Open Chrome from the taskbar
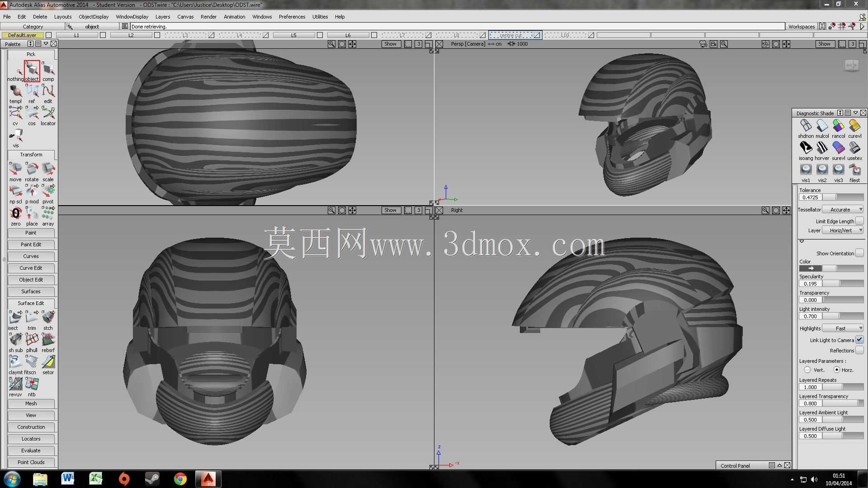 (x=180, y=479)
